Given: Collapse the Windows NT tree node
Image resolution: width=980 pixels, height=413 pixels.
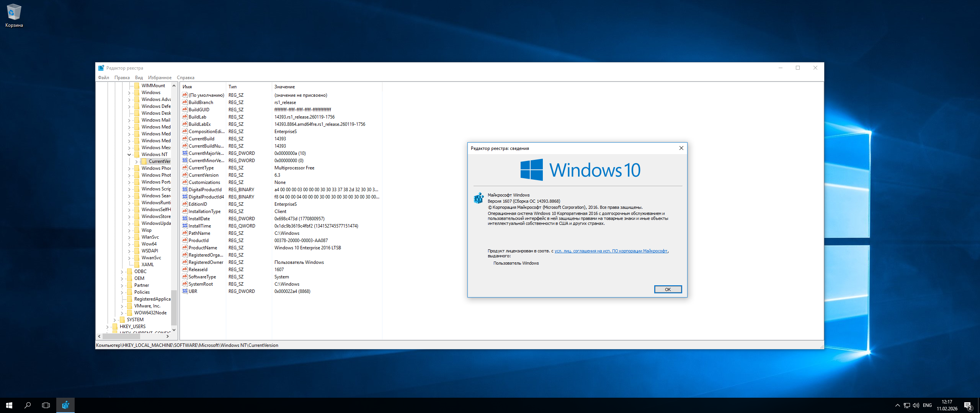Looking at the screenshot, I should pyautogui.click(x=129, y=154).
